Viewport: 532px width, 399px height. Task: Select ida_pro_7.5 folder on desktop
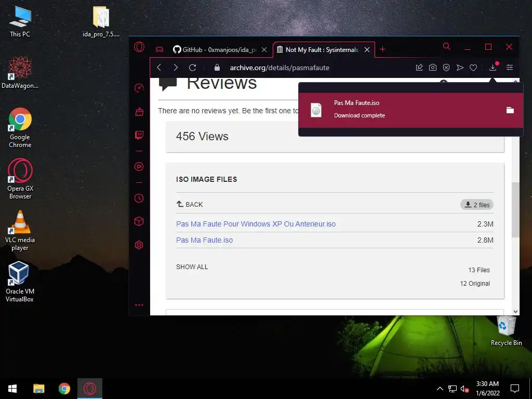(x=101, y=21)
